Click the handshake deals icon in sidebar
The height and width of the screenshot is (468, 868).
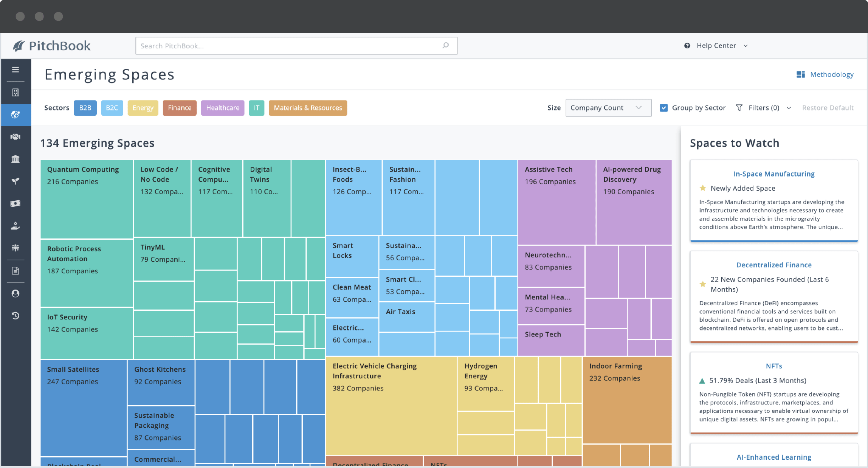[x=15, y=136]
